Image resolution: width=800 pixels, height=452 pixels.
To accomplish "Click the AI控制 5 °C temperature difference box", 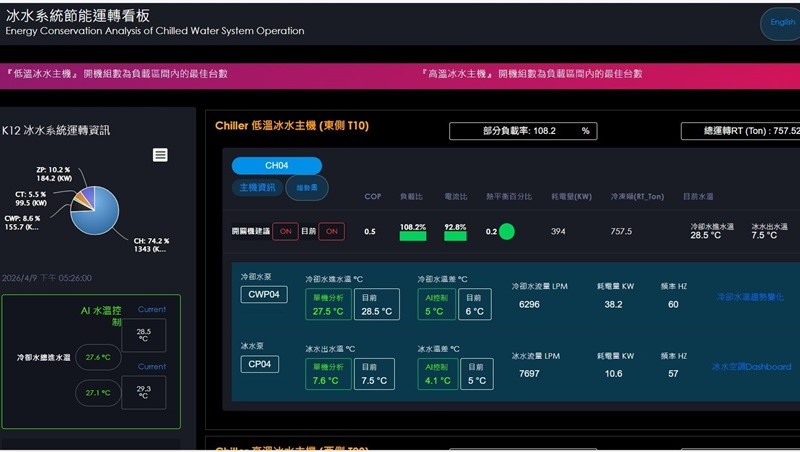I will click(438, 304).
